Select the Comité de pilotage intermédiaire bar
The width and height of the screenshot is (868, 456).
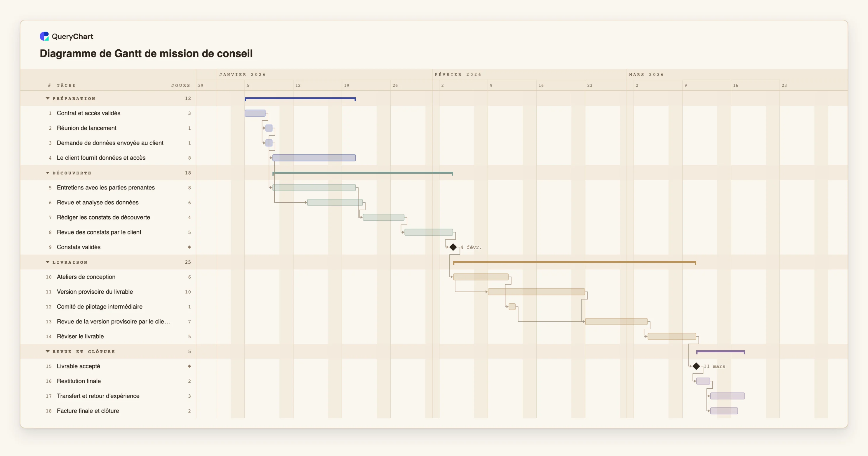click(512, 307)
